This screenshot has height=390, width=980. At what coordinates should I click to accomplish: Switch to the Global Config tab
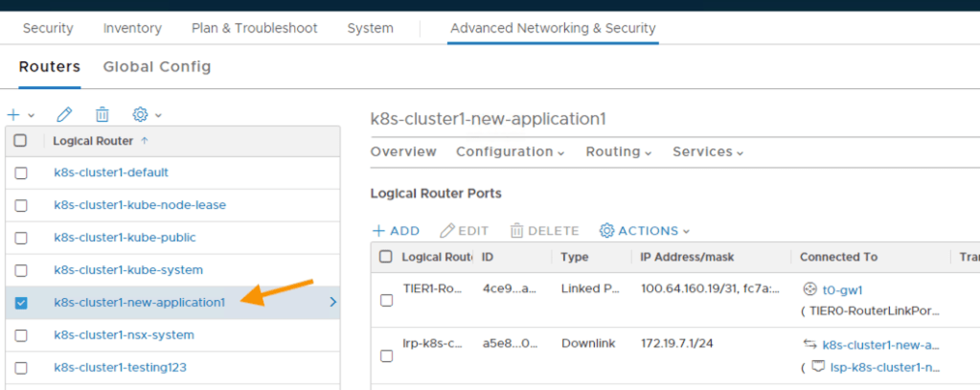157,66
